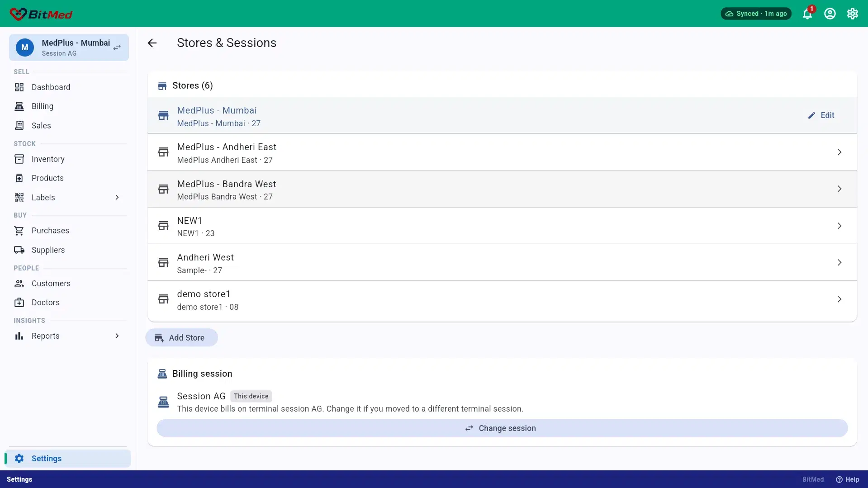The image size is (868, 488).
Task: Go back with the arrow icon
Action: (152, 43)
